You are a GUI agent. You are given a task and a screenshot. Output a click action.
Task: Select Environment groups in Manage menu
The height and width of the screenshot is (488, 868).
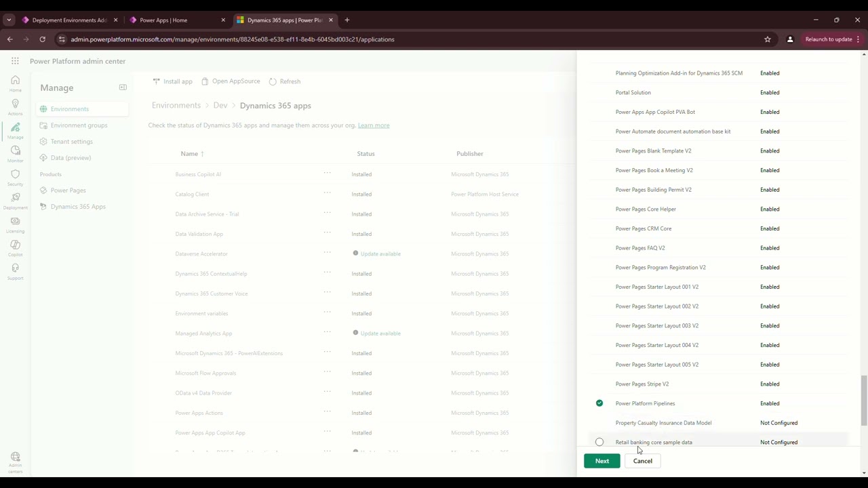tap(82, 125)
